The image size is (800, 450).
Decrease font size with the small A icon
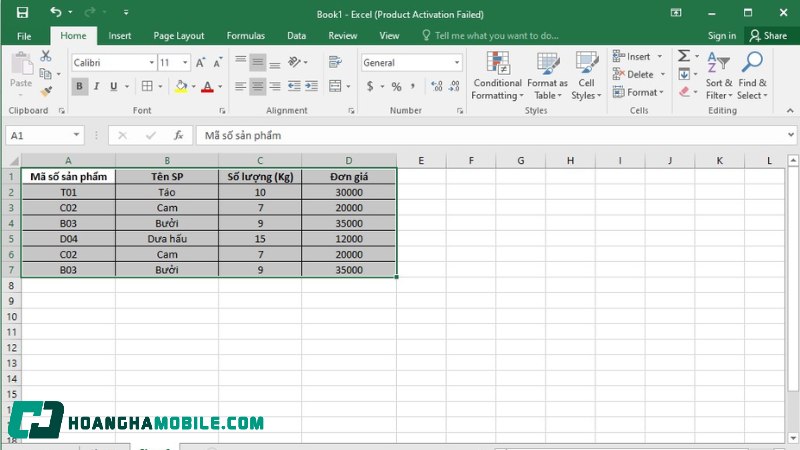click(x=218, y=63)
